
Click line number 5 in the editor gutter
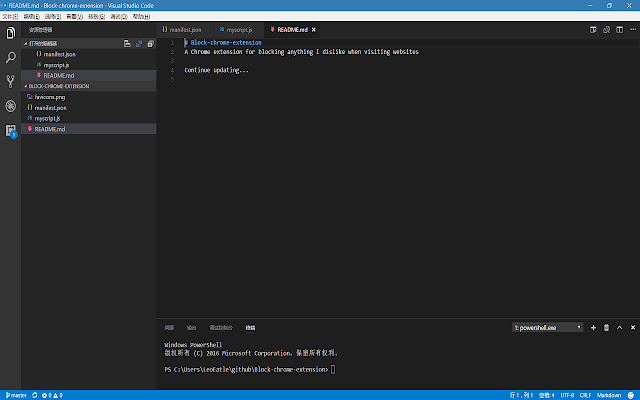pos(172,80)
